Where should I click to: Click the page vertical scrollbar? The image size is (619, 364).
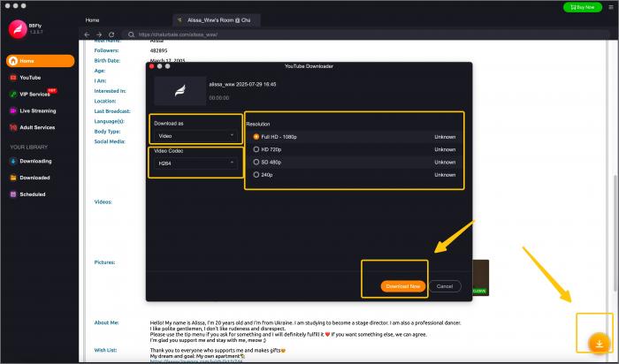(615, 232)
